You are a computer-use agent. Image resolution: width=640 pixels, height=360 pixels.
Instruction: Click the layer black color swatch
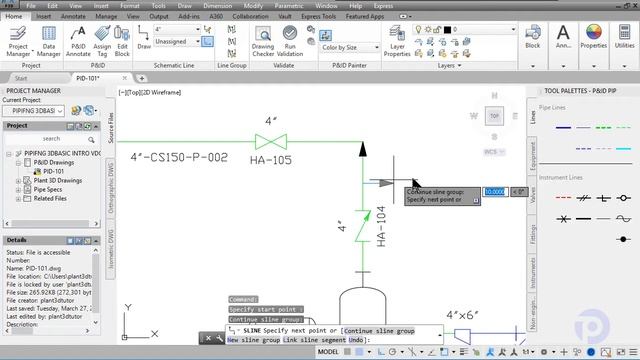pyautogui.click(x=447, y=29)
